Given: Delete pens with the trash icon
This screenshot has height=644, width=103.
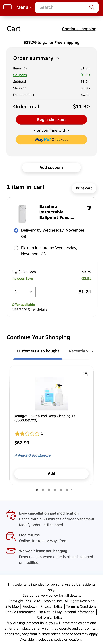Looking at the screenshot, I should click(89, 208).
